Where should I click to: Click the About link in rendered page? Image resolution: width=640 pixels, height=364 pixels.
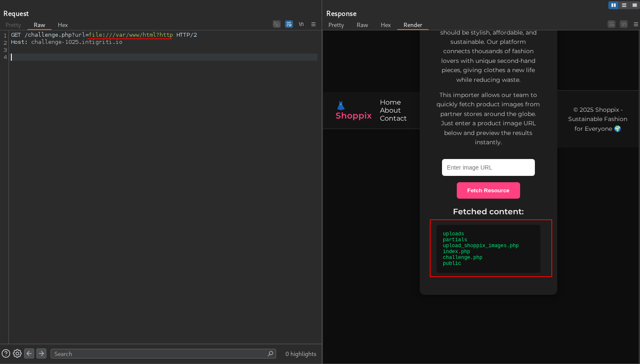[390, 111]
